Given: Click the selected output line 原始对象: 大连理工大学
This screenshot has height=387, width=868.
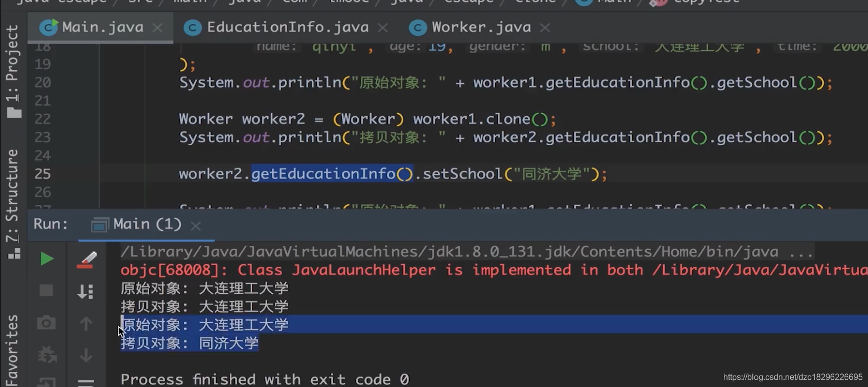Looking at the screenshot, I should click(204, 325).
